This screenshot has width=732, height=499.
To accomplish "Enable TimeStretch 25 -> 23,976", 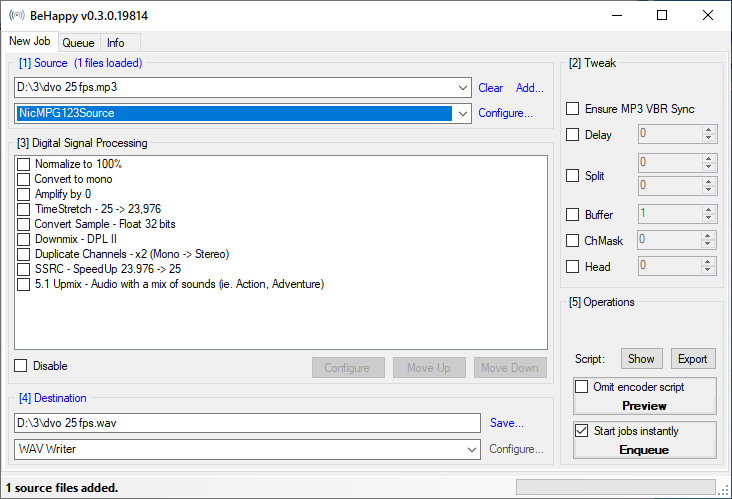I will tap(23, 209).
